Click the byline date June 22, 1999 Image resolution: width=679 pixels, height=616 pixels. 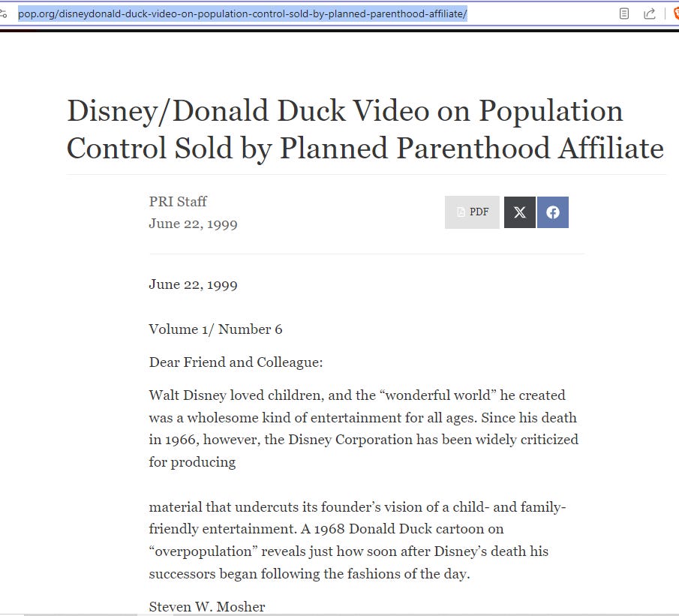[x=193, y=224]
